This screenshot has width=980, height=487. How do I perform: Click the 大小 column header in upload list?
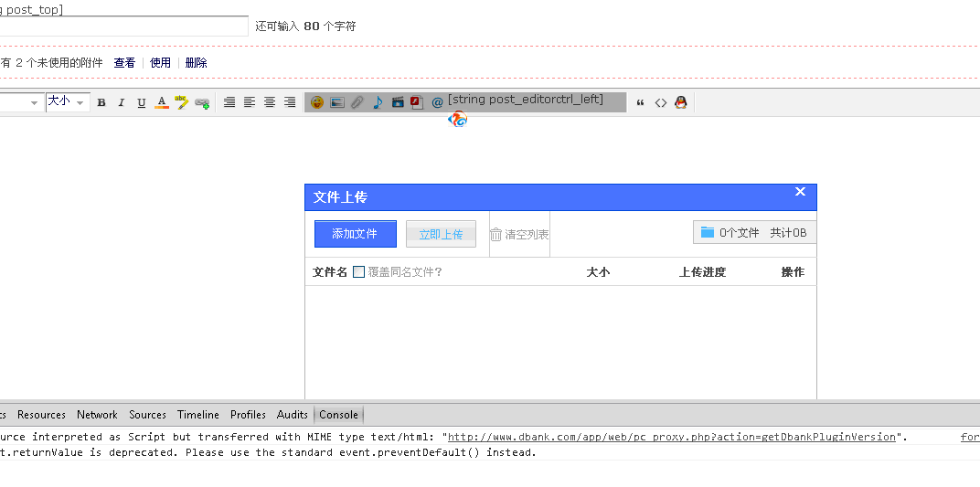pyautogui.click(x=598, y=272)
